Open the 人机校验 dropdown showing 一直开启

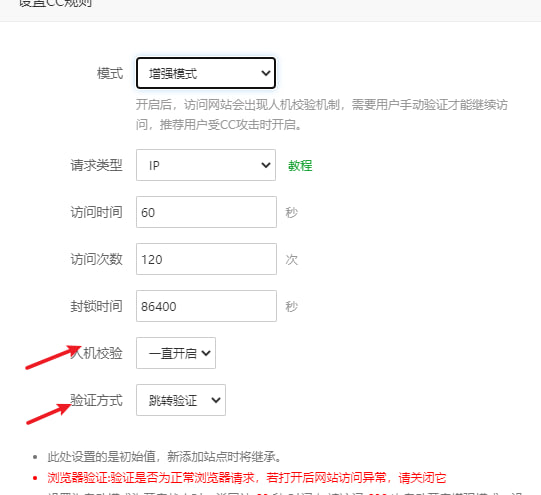[176, 353]
